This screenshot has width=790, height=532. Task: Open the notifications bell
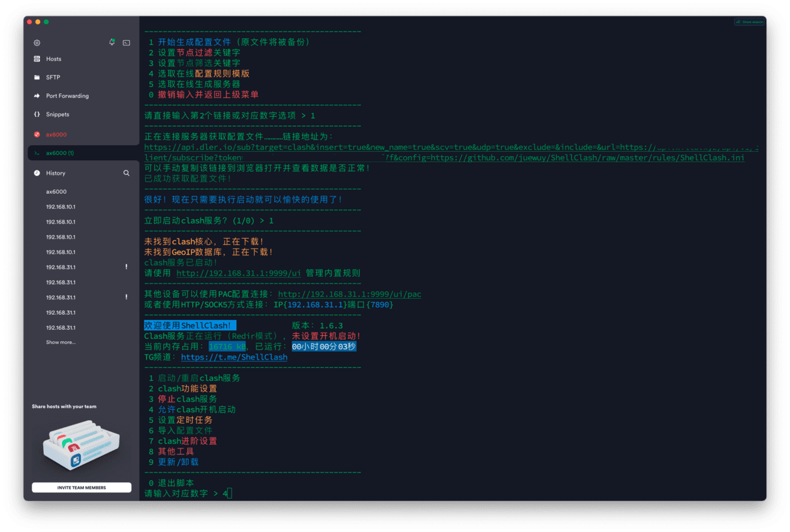[x=112, y=43]
